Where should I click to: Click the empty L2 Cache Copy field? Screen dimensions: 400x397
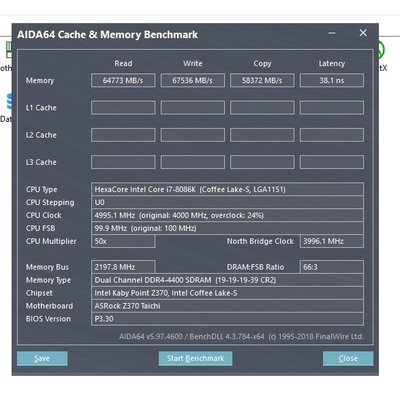click(x=262, y=135)
